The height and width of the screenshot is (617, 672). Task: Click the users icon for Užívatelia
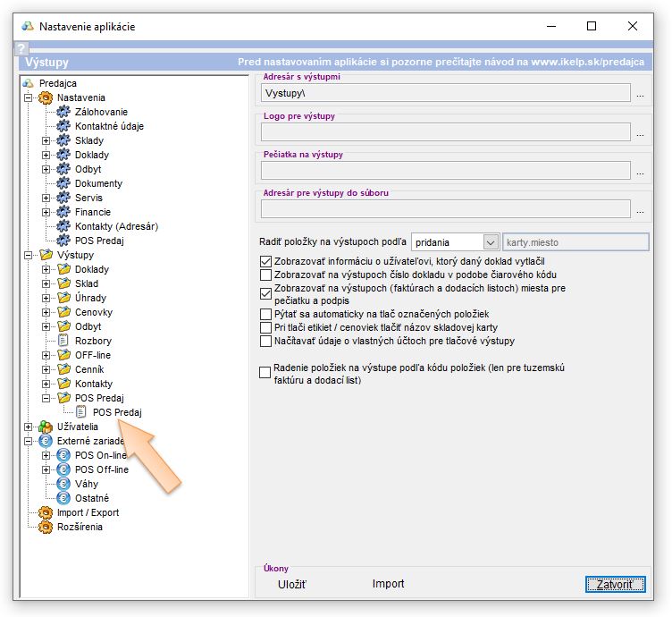[45, 427]
